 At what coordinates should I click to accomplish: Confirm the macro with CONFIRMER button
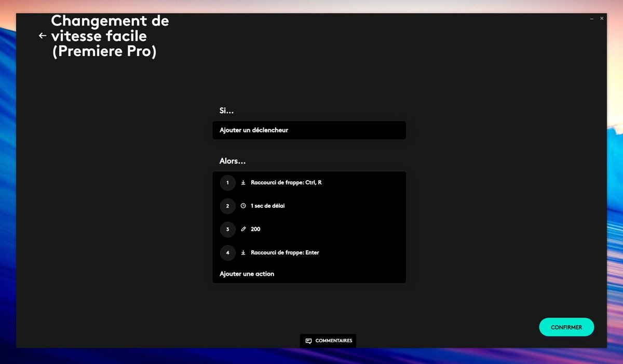[566, 328]
